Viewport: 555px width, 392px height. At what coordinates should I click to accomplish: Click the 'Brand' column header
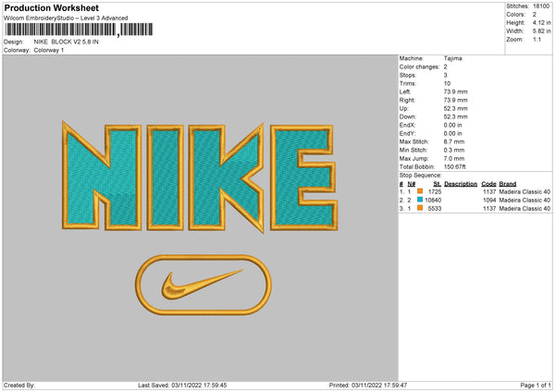508,184
